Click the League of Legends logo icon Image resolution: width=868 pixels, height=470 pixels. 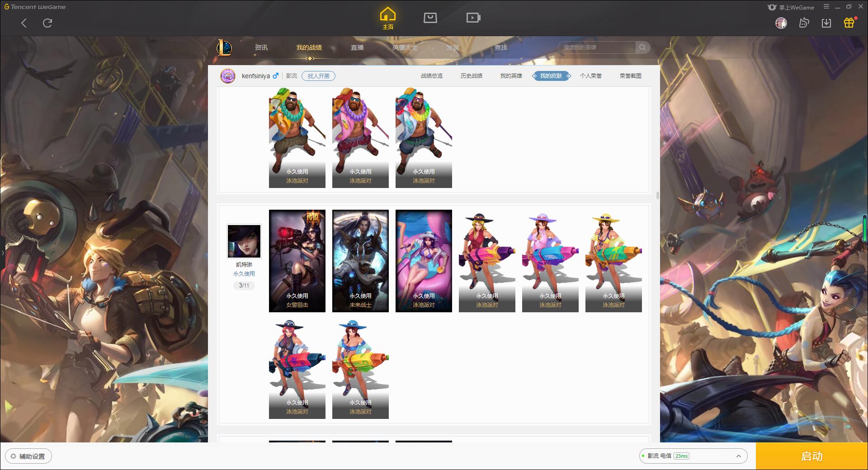(x=225, y=47)
